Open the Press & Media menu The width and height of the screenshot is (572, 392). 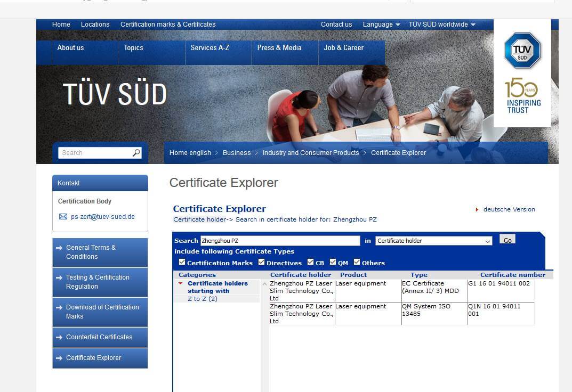tap(279, 48)
